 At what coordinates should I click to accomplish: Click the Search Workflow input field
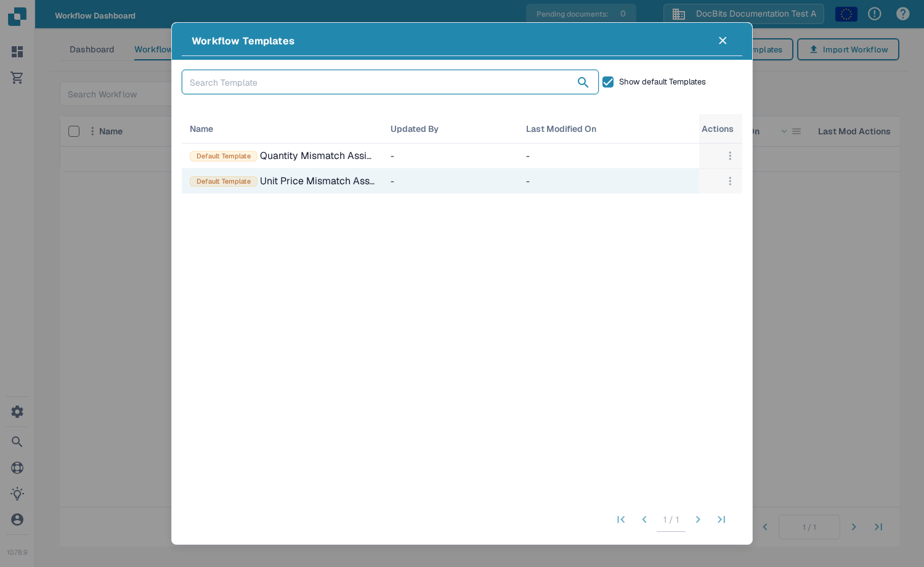tap(116, 94)
